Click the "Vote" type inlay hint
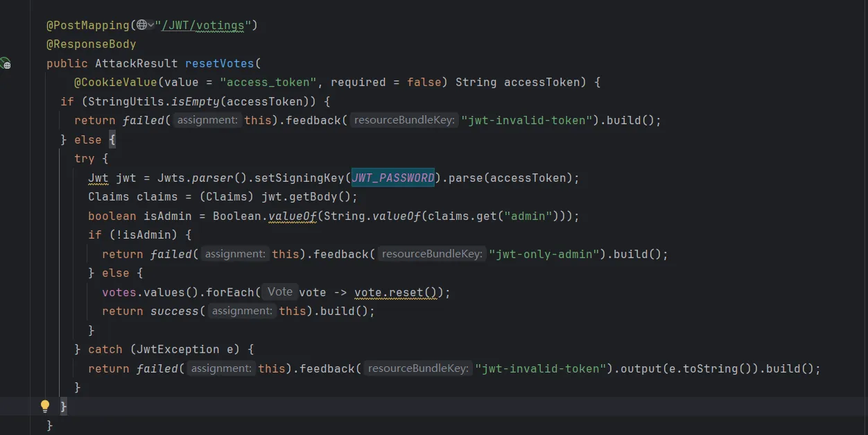Image resolution: width=868 pixels, height=435 pixels. pyautogui.click(x=280, y=291)
